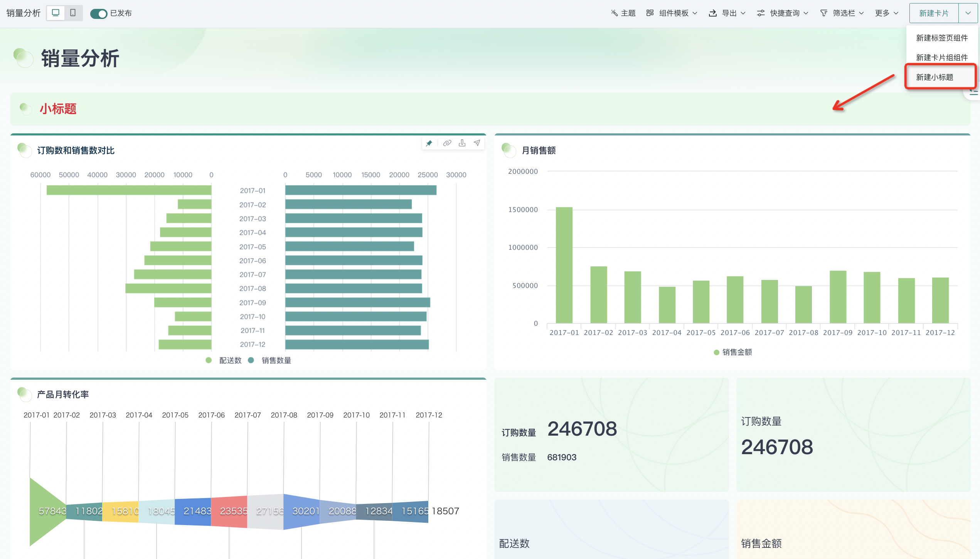Viewport: 980px width, 559px height.
Task: Switch to desktop layout view icon
Action: pyautogui.click(x=56, y=13)
